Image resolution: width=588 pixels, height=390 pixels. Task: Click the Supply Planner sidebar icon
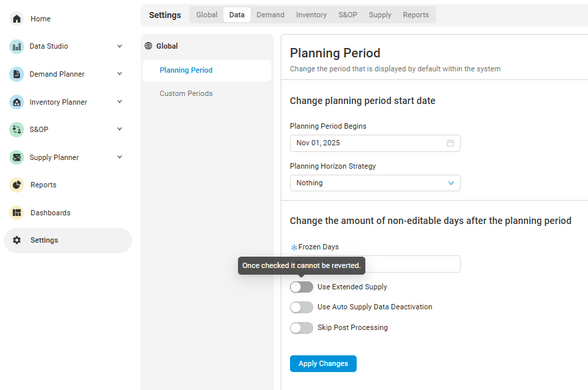pyautogui.click(x=17, y=157)
